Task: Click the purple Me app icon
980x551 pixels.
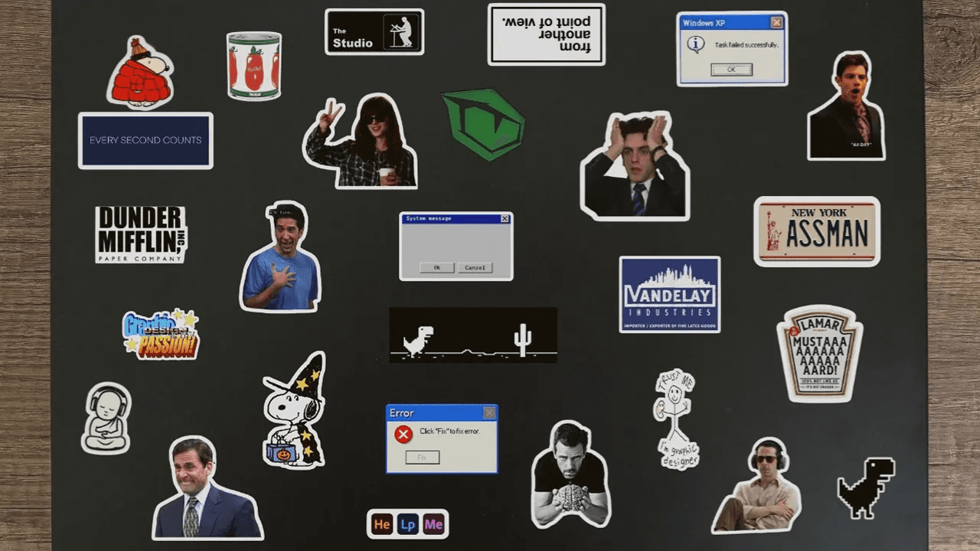Action: tap(434, 524)
